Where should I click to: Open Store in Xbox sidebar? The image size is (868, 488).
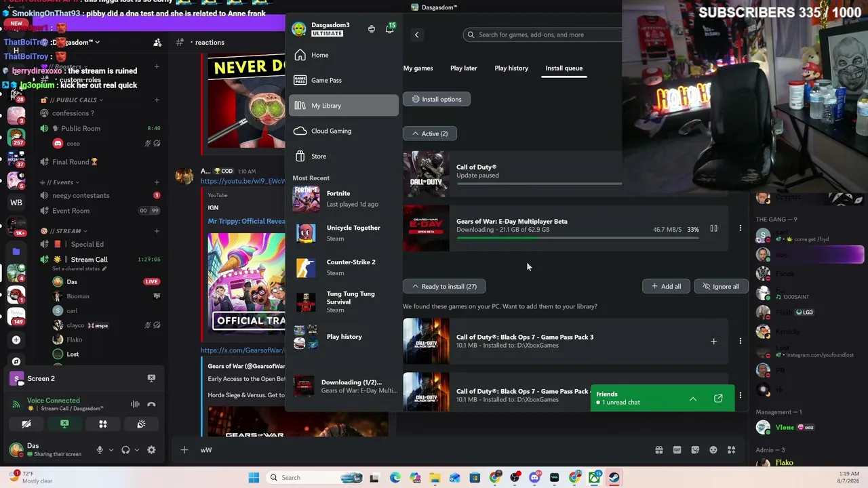coord(344,157)
